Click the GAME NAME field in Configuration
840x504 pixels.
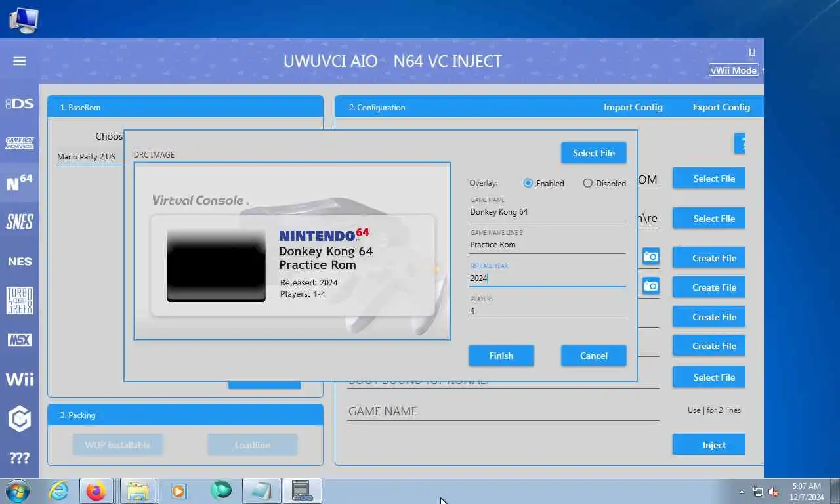coord(503,411)
